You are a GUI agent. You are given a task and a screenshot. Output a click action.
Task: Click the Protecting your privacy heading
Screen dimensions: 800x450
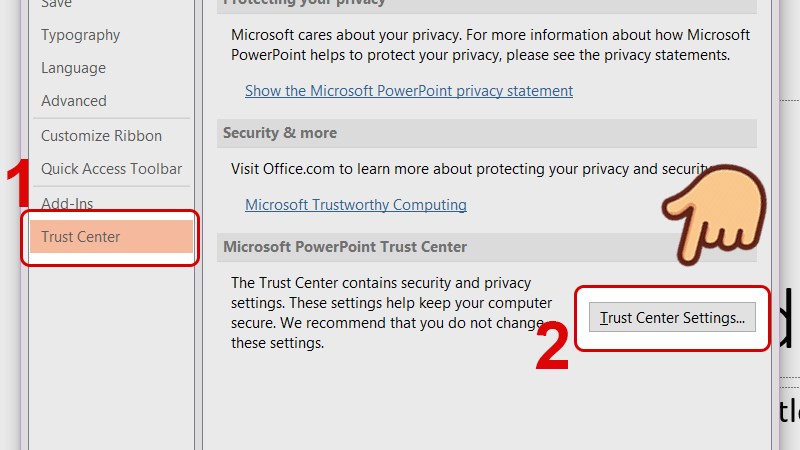pyautogui.click(x=304, y=3)
